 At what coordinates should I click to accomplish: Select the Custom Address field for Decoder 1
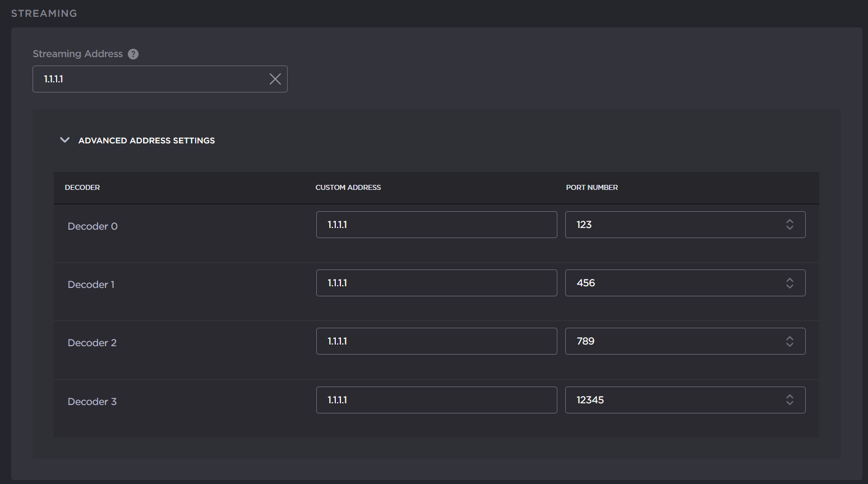(x=436, y=283)
